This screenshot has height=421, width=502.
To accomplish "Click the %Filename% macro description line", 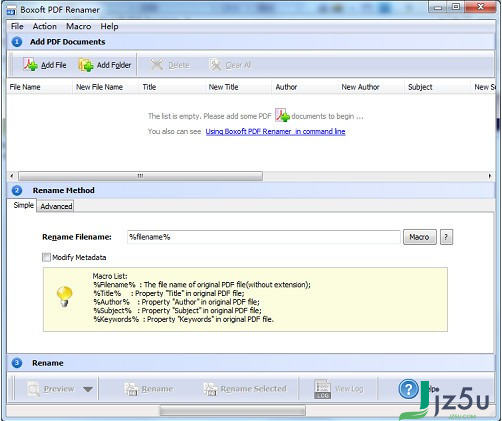I will [202, 285].
